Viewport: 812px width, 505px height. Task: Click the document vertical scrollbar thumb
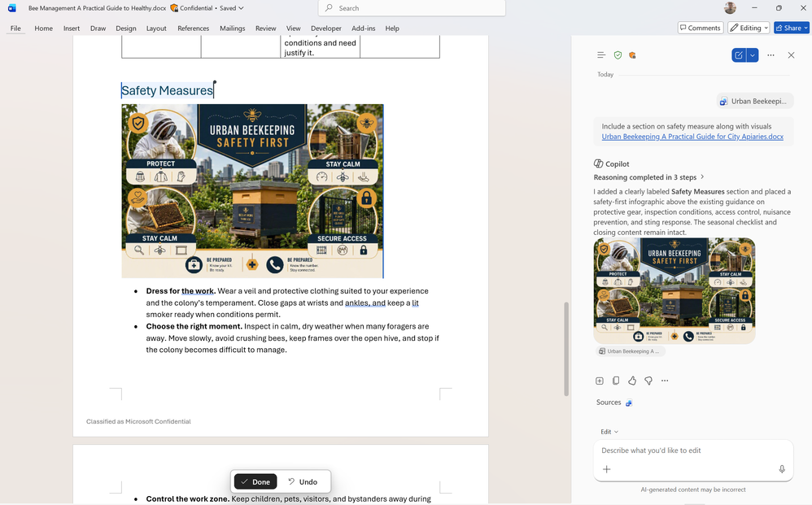point(566,349)
